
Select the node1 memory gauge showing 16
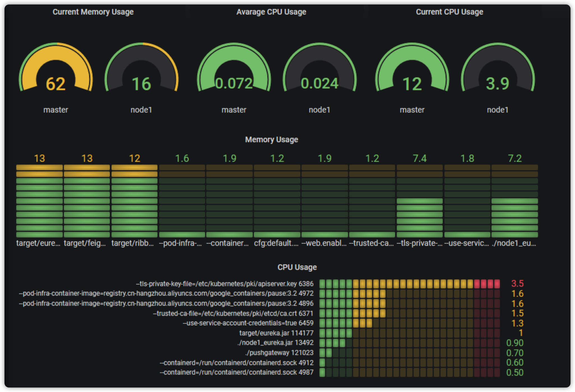click(142, 67)
